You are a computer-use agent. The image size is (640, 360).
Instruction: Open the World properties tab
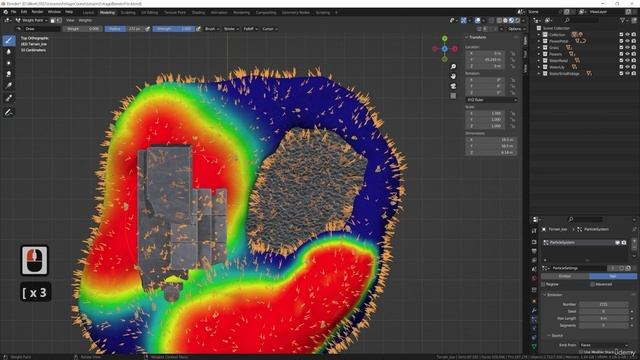coord(534,279)
